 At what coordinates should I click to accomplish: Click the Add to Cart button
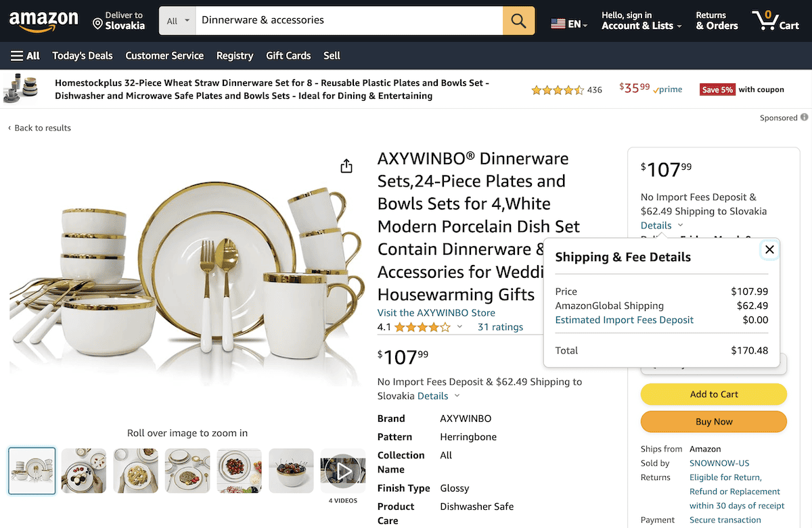tap(713, 394)
